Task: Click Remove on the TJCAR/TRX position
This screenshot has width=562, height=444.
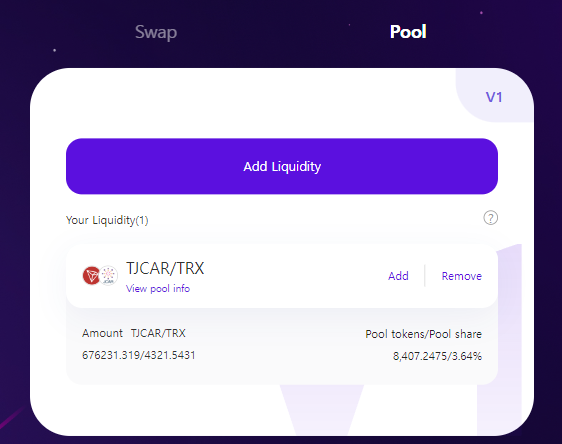Action: tap(462, 276)
